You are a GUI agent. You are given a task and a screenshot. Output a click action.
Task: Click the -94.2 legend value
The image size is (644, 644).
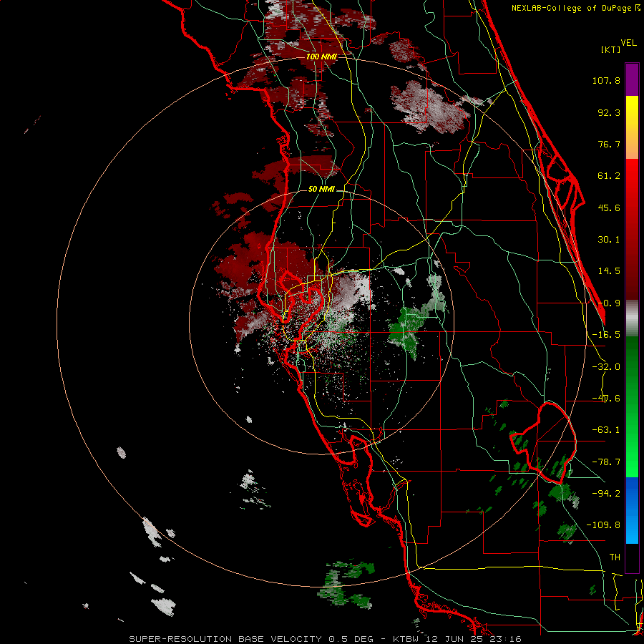tap(606, 493)
